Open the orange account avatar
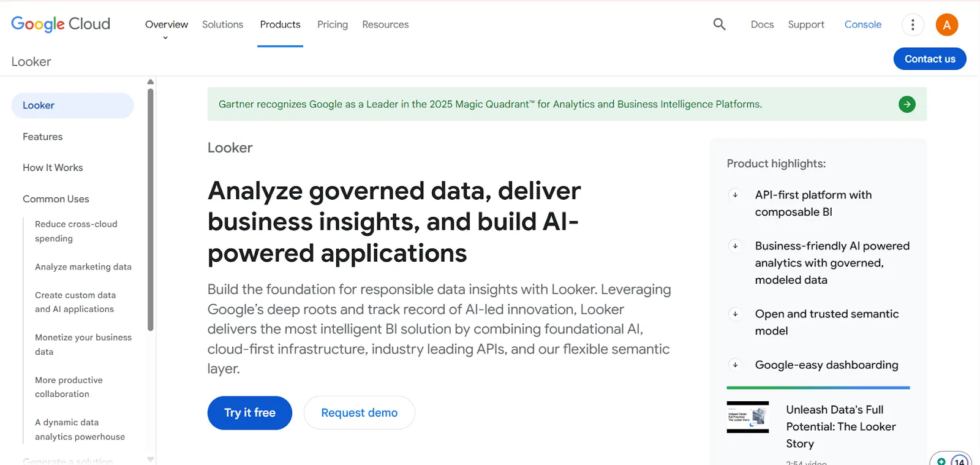The image size is (980, 465). point(947,25)
